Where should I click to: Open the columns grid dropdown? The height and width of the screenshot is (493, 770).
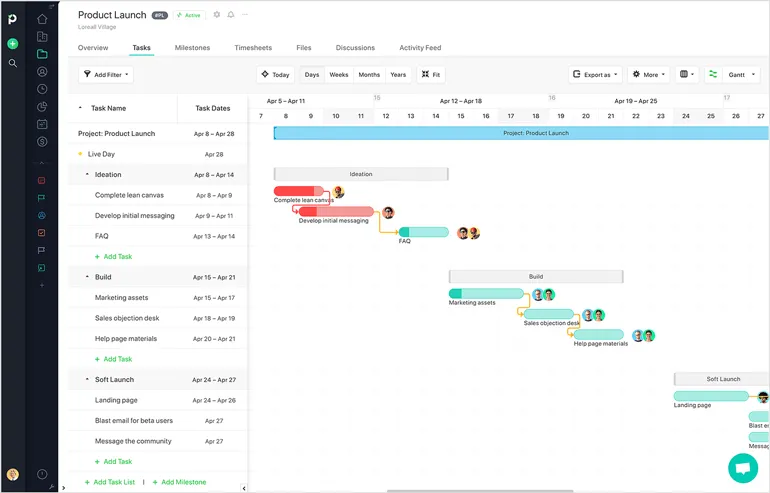point(687,75)
